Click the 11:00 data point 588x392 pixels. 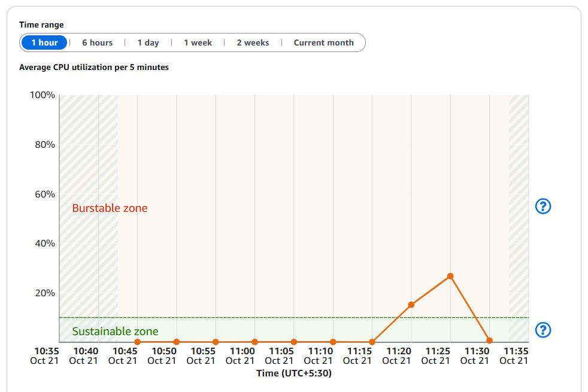tap(254, 342)
